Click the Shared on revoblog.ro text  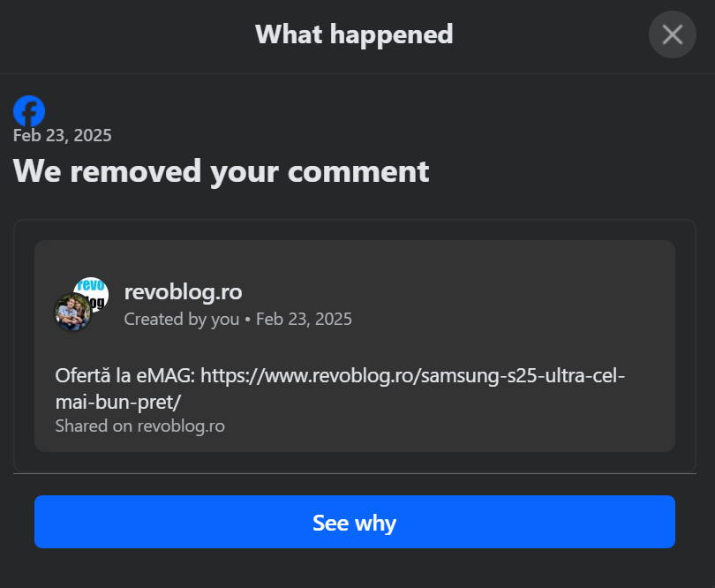[140, 426]
